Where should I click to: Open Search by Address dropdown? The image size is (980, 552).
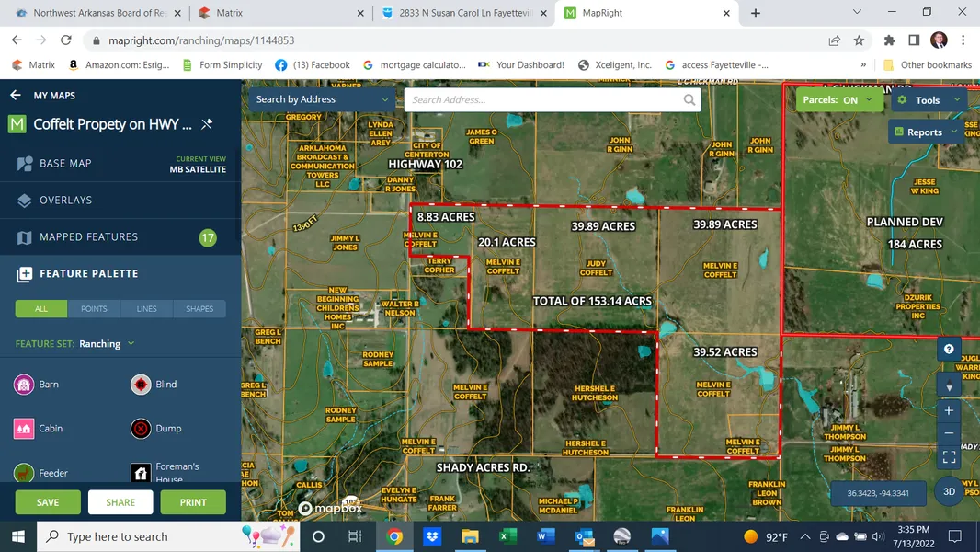coord(322,99)
